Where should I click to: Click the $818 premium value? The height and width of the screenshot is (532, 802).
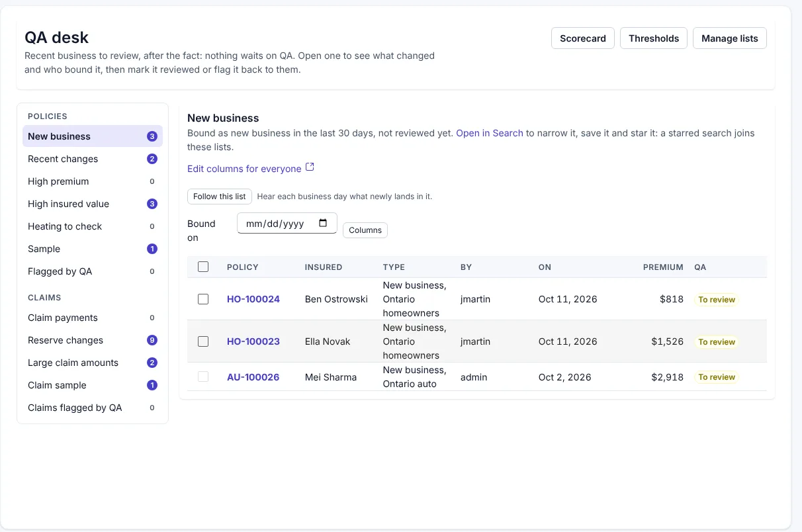point(672,299)
